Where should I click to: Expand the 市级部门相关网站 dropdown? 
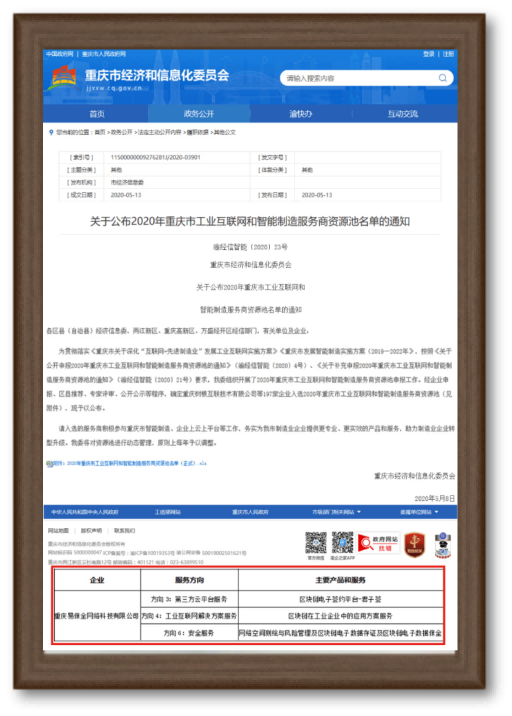coord(336,512)
